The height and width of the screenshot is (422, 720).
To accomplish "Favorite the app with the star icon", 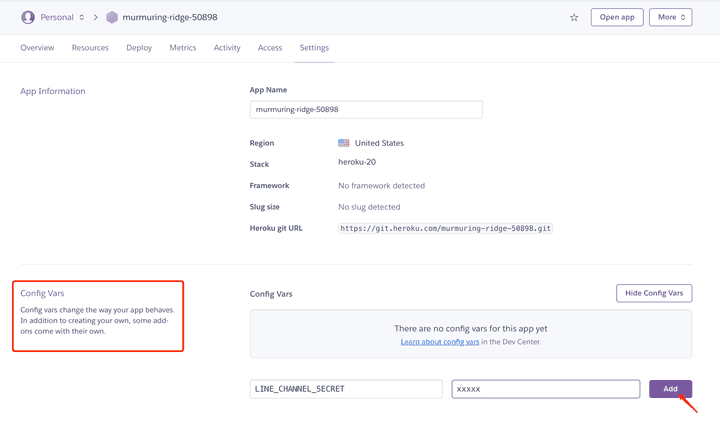I will 574,17.
